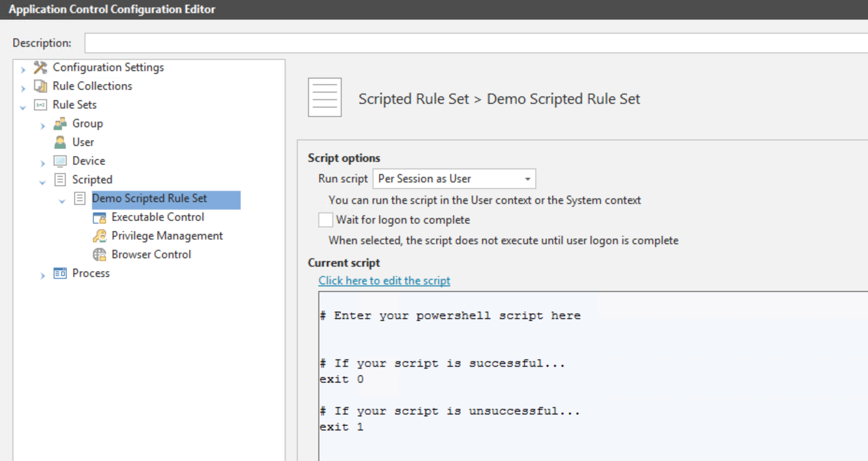Click the Configuration Settings tools icon

[x=41, y=67]
